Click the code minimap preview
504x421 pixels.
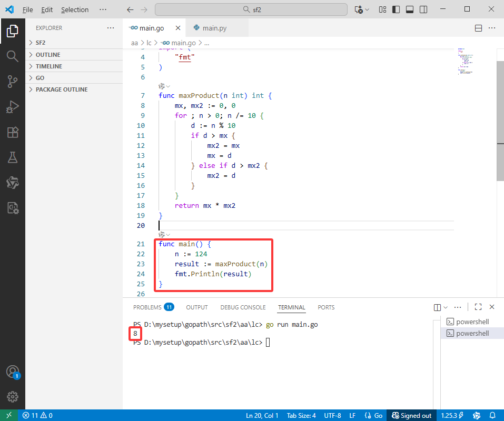[465, 62]
